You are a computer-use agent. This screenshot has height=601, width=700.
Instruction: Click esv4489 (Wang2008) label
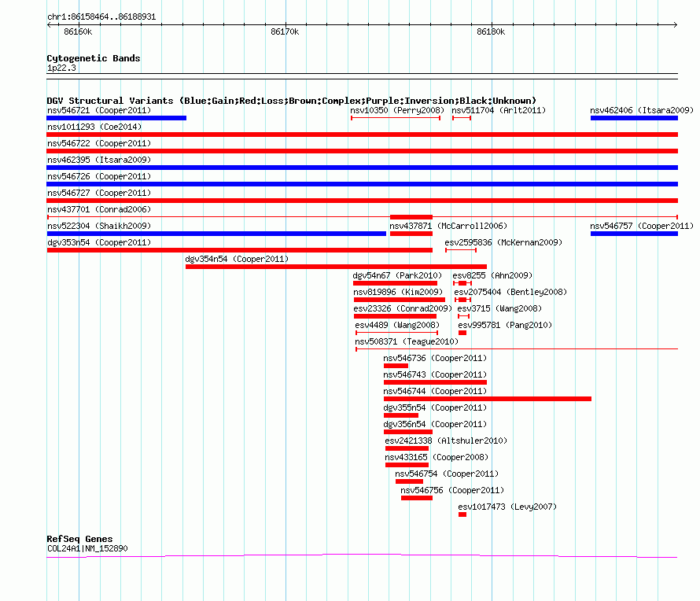[397, 325]
